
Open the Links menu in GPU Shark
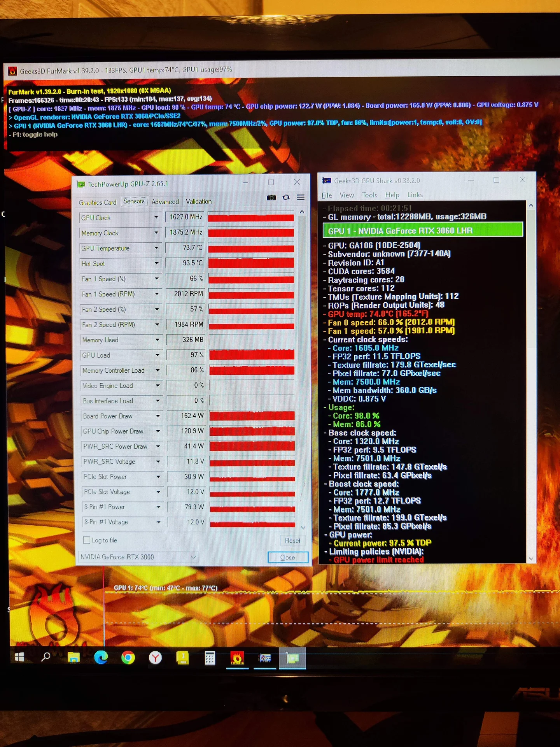[415, 195]
